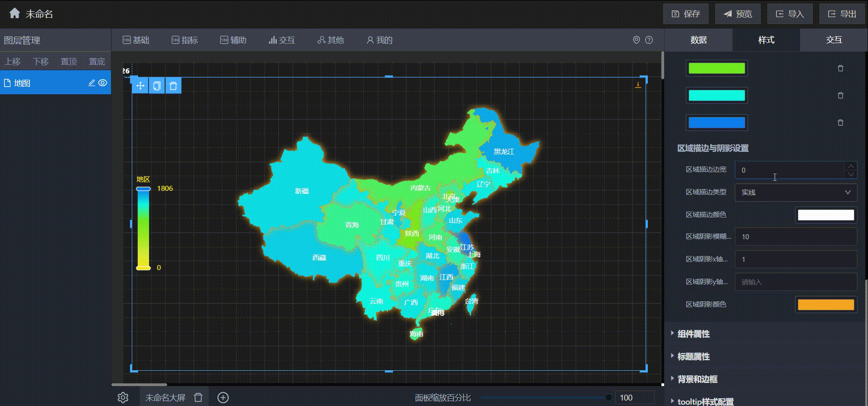Click the white 区域描边颜色 swatch

point(826,215)
